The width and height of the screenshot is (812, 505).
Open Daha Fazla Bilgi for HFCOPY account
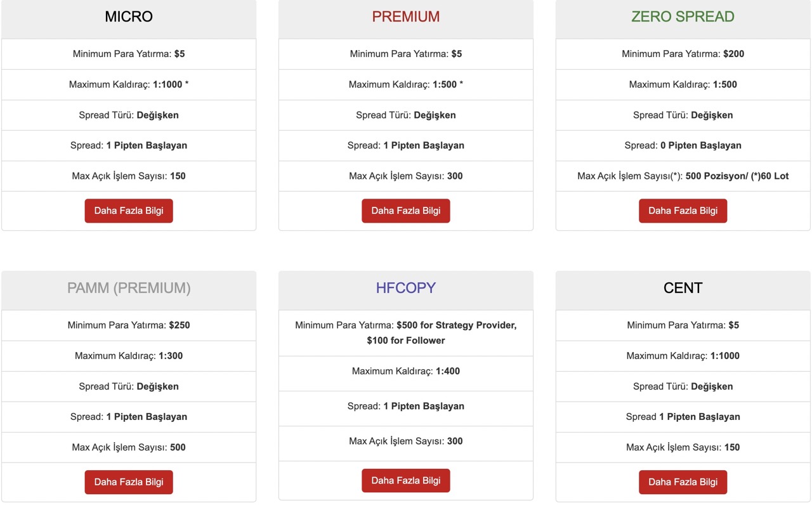pyautogui.click(x=406, y=480)
